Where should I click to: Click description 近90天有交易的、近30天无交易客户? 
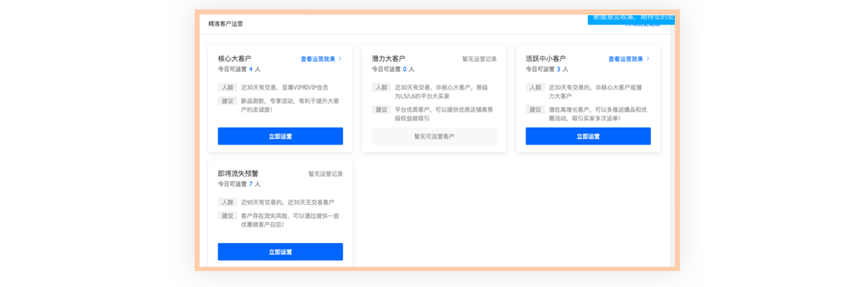click(288, 202)
